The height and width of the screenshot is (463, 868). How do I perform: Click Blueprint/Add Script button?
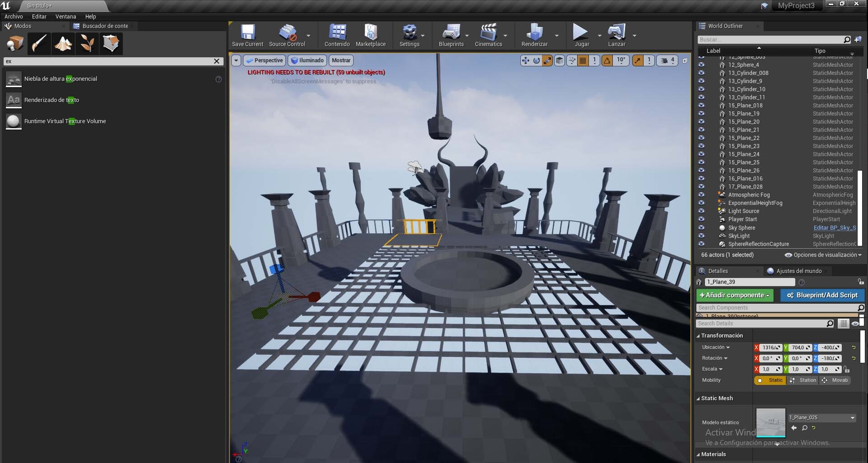pos(822,295)
